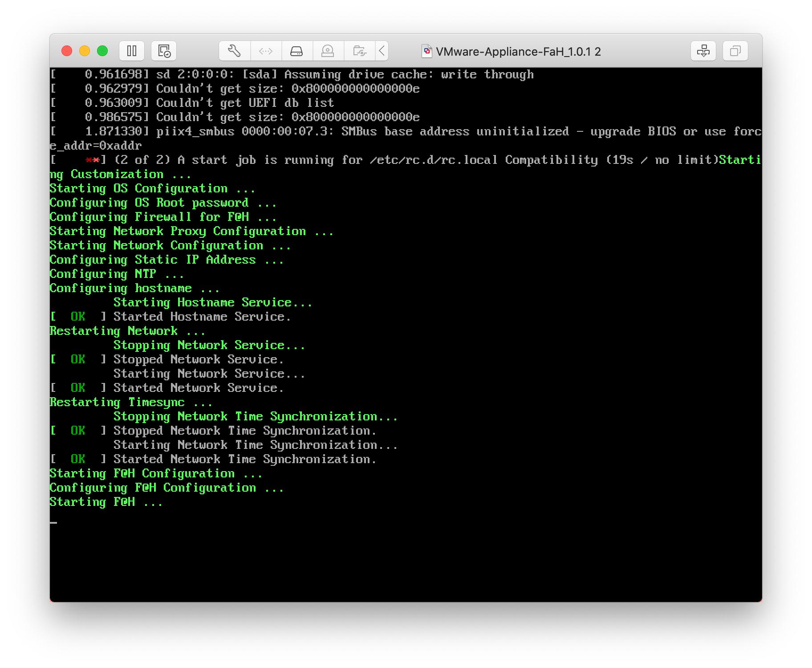The height and width of the screenshot is (668, 812).
Task: Click the "Starting F@H ..." console line
Action: point(106,502)
